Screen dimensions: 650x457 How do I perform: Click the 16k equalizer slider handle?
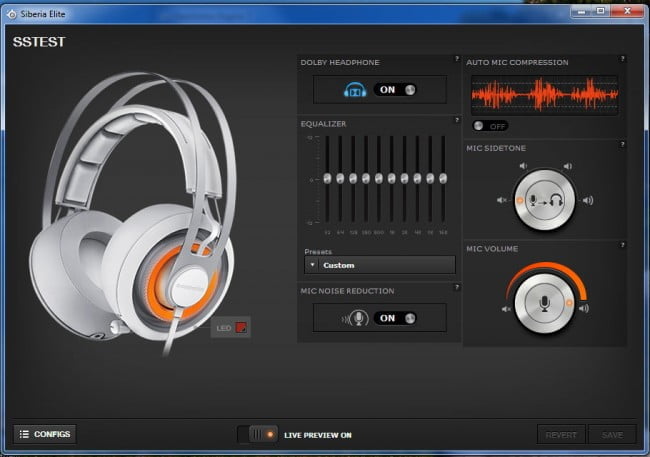(443, 178)
